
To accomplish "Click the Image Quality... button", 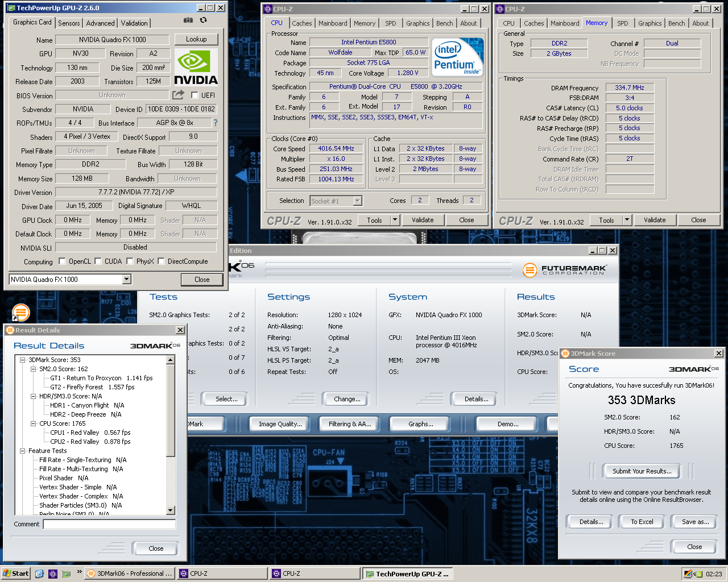I will pyautogui.click(x=280, y=424).
